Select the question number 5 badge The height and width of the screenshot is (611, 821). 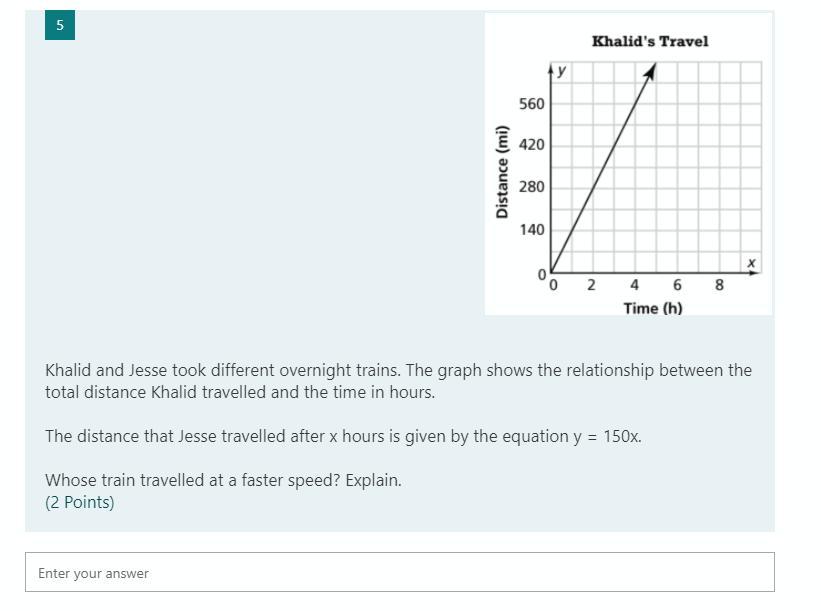pyautogui.click(x=60, y=25)
